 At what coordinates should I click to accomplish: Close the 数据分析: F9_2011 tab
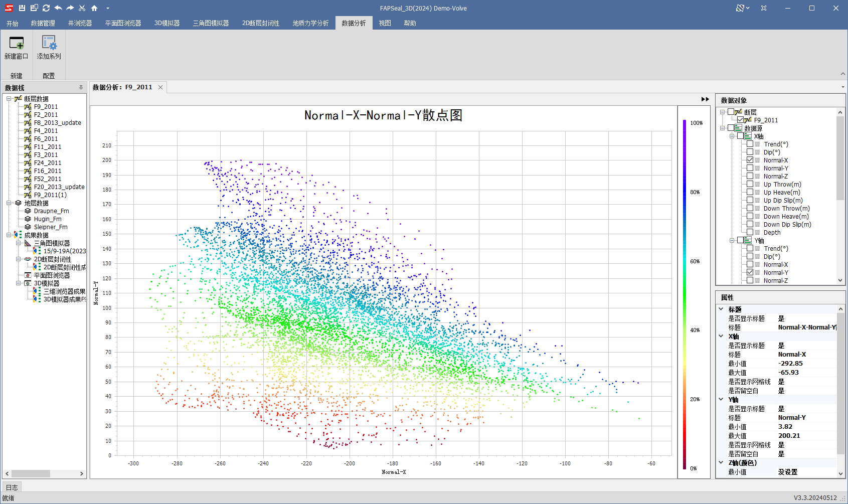[160, 87]
